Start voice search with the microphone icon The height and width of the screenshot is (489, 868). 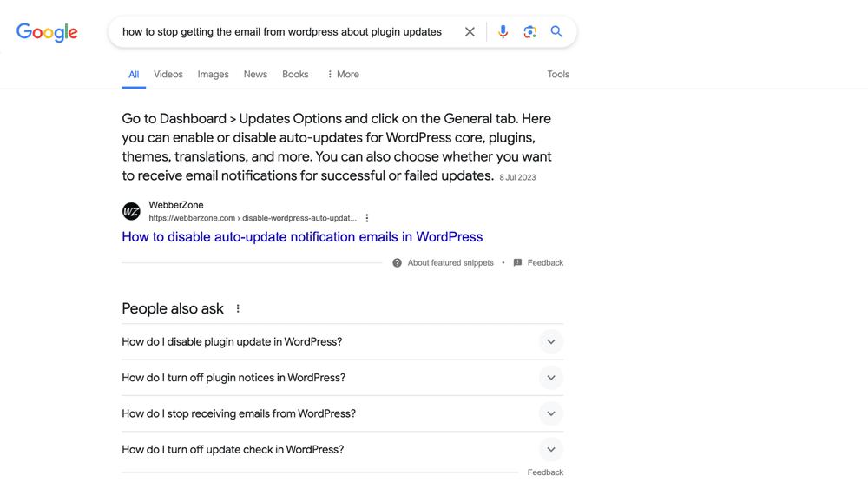(x=503, y=32)
